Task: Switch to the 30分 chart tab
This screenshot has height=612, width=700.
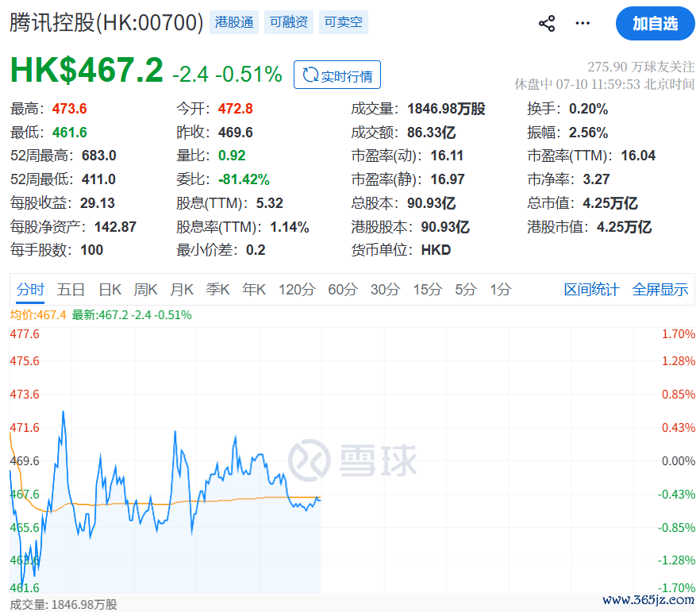Action: (x=385, y=289)
